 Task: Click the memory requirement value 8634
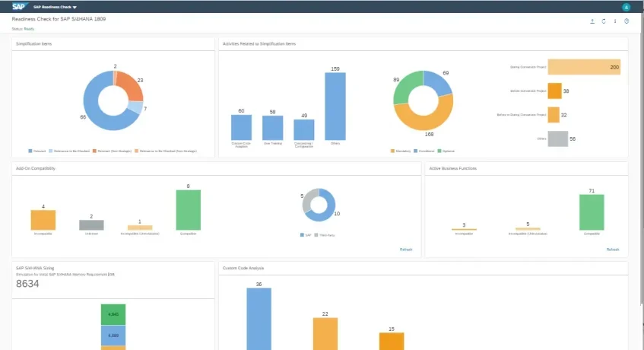click(27, 284)
